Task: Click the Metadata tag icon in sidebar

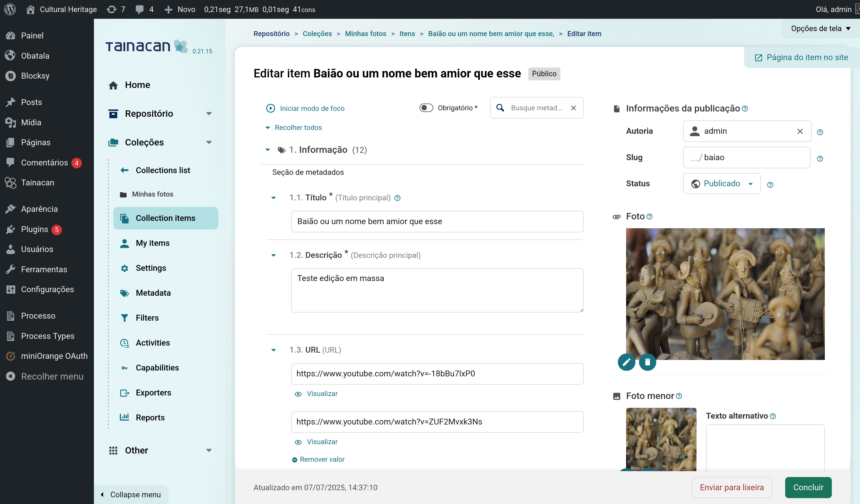Action: (124, 293)
